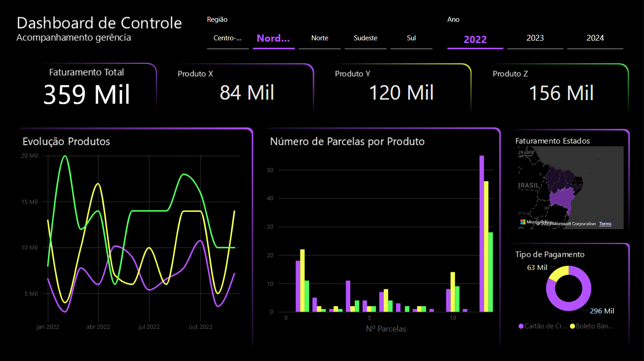Click the 20 Mil y-axis label
Image resolution: width=644 pixels, height=361 pixels.
click(29, 156)
